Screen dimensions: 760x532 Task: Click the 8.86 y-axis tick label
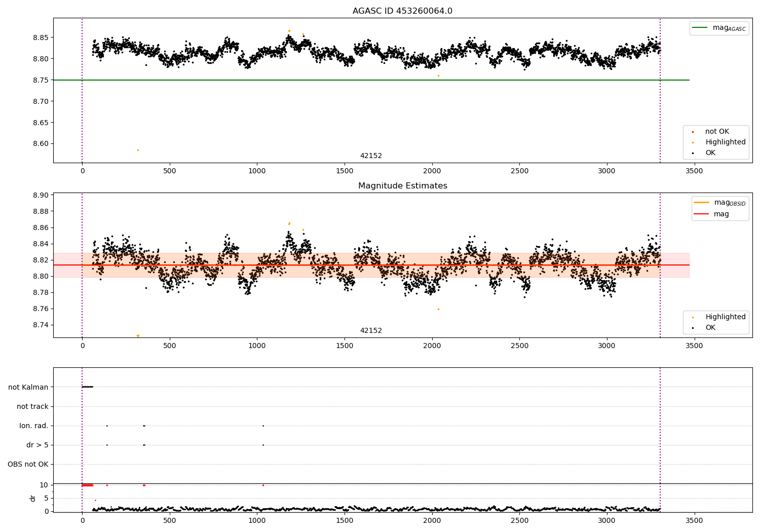(x=41, y=227)
